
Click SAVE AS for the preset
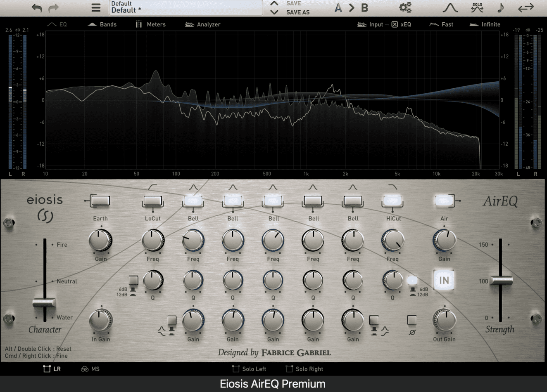pos(298,12)
